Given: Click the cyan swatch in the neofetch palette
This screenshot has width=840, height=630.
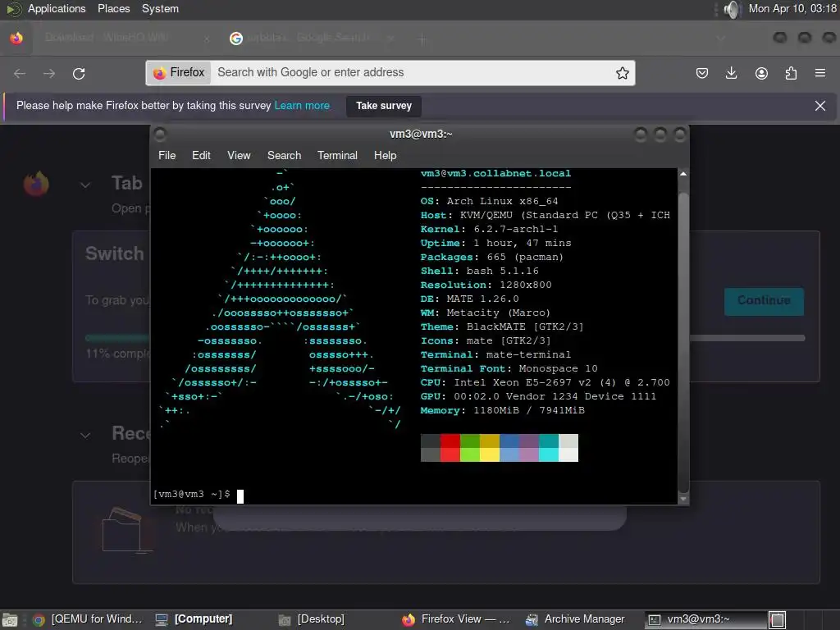Looking at the screenshot, I should coord(549,448).
